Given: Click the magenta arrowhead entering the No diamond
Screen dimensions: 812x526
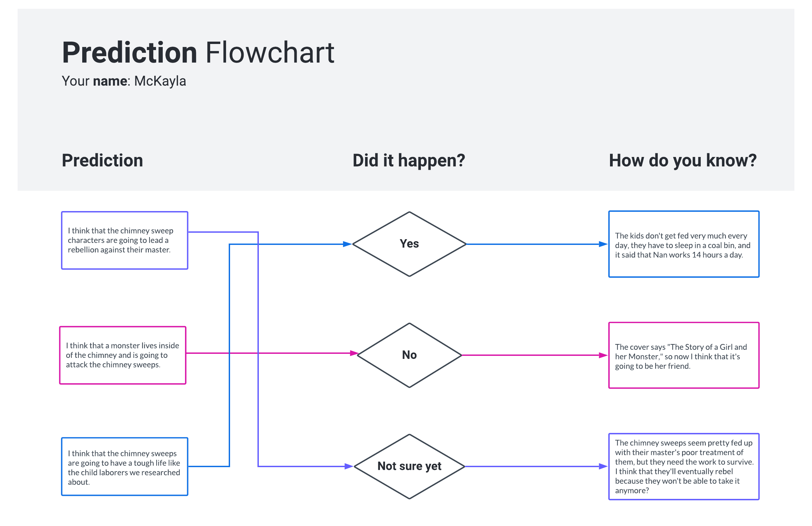Looking at the screenshot, I should (x=354, y=353).
